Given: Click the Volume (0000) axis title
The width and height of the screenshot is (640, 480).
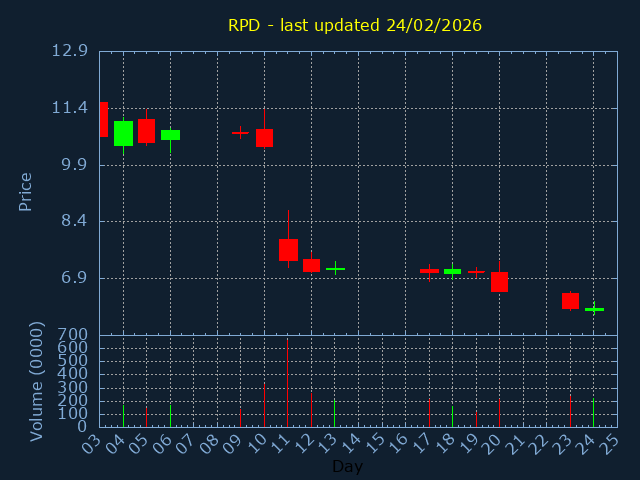Looking at the screenshot, I should [37, 381].
